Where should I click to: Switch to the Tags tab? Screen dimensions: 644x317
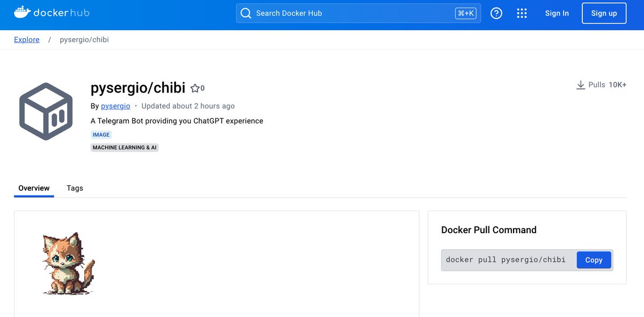tap(75, 188)
